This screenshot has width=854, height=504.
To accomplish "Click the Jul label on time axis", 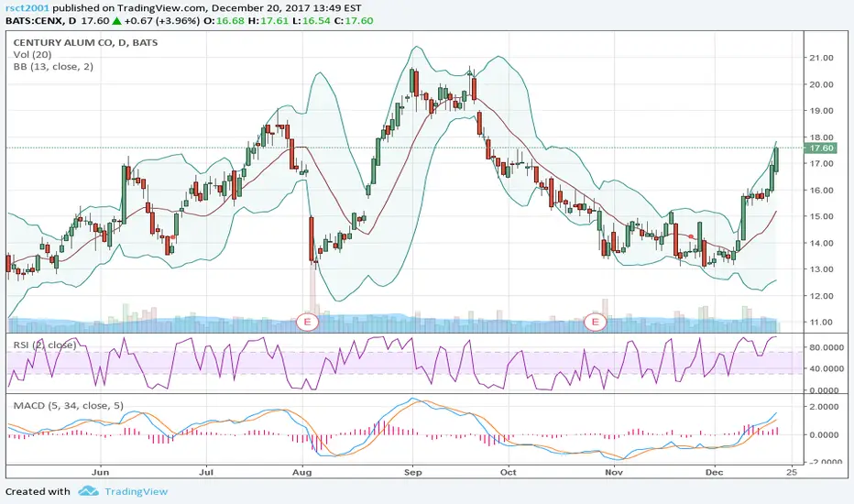I will point(206,473).
